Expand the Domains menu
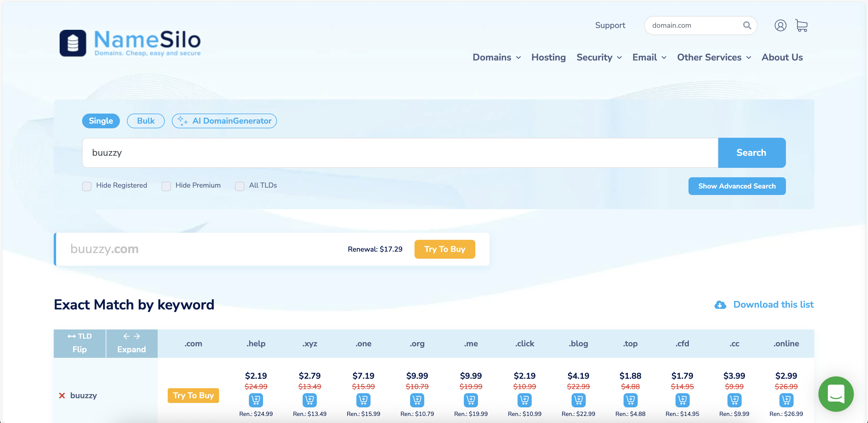Viewport: 868px width, 423px height. 497,57
